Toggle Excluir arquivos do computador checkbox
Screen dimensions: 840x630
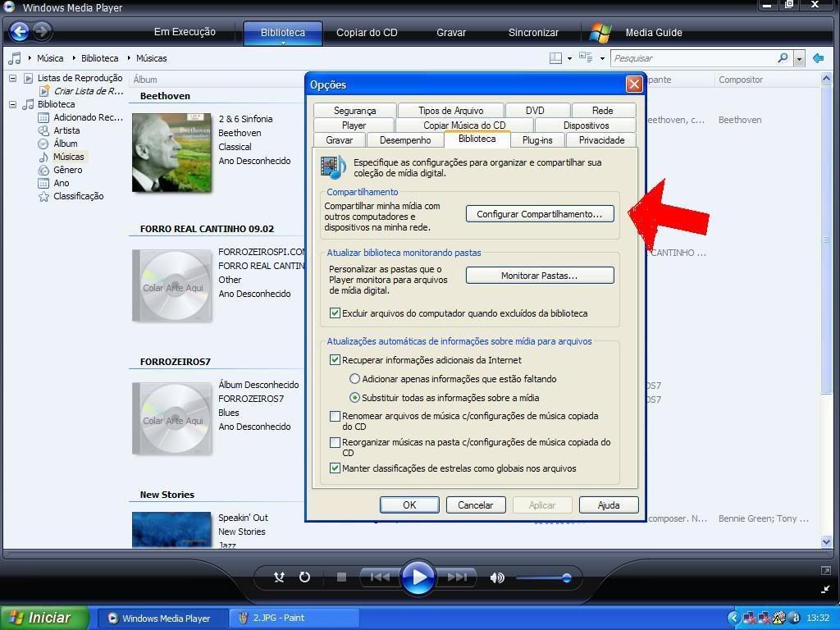[x=335, y=313]
